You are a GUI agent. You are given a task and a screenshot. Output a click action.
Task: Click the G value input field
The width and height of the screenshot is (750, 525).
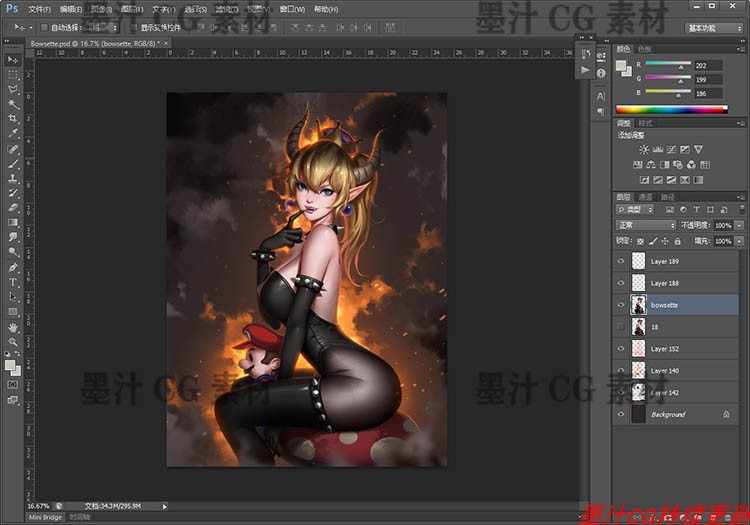[709, 79]
